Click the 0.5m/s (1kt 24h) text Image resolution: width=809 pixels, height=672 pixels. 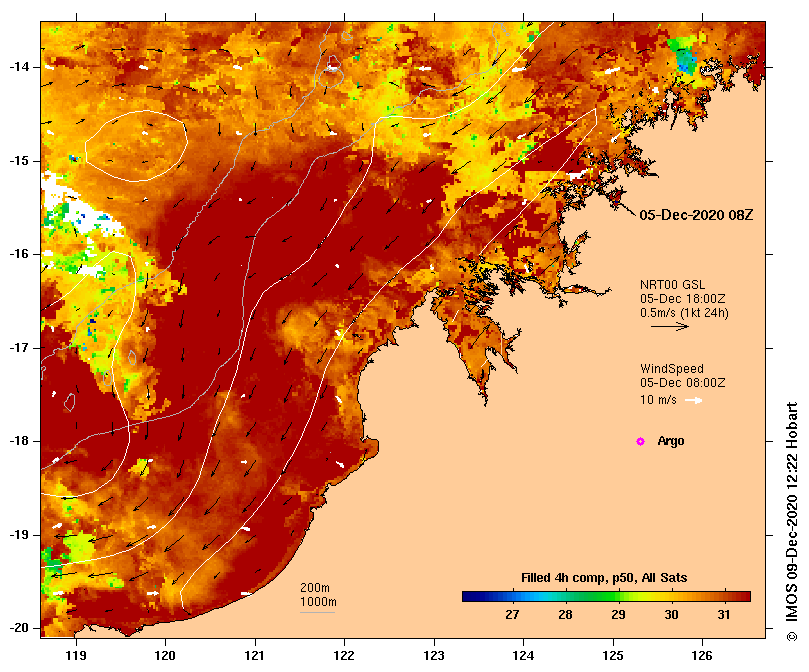click(x=684, y=313)
